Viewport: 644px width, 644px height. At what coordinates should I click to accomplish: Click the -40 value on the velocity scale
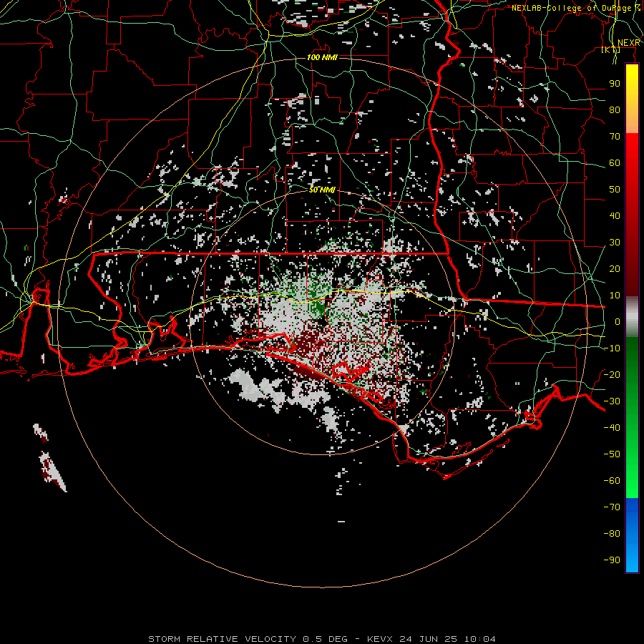coord(612,428)
